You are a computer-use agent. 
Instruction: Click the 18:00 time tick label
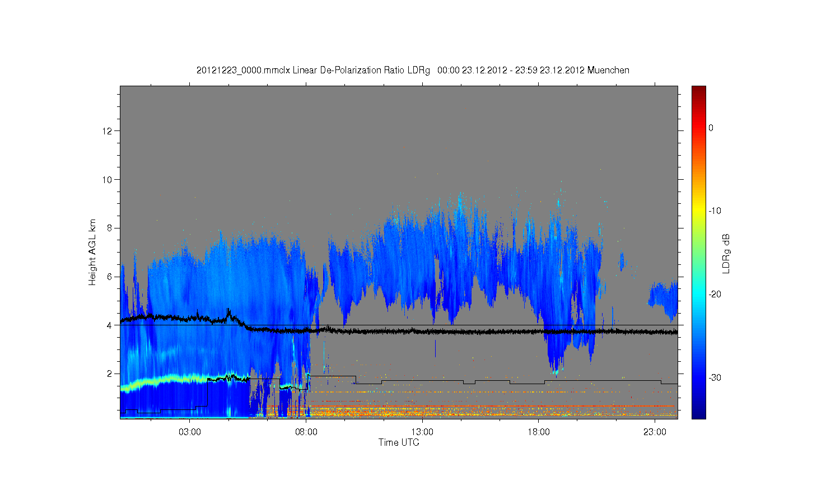[x=539, y=432]
